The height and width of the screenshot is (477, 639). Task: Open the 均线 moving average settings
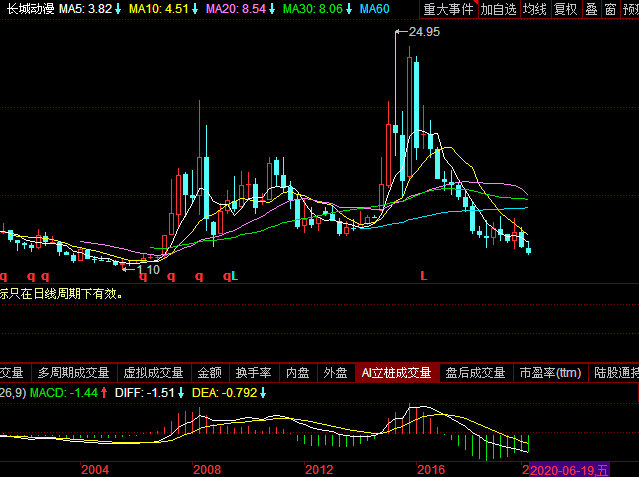535,9
